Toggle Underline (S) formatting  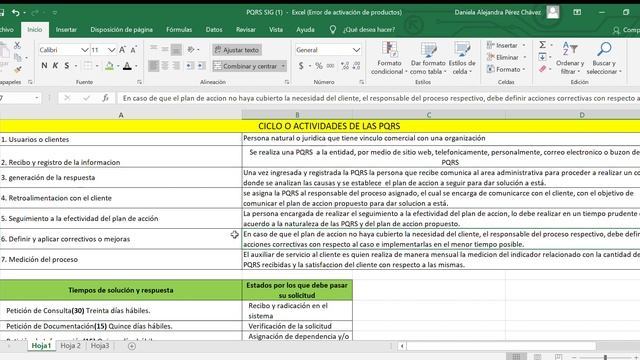tap(67, 66)
